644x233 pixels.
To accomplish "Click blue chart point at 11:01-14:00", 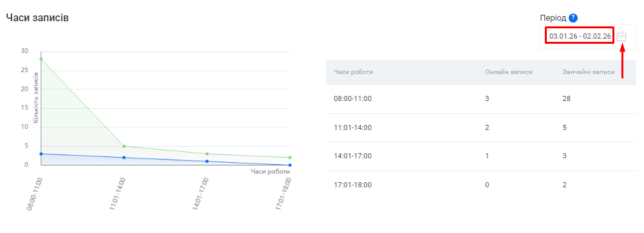I will [124, 158].
